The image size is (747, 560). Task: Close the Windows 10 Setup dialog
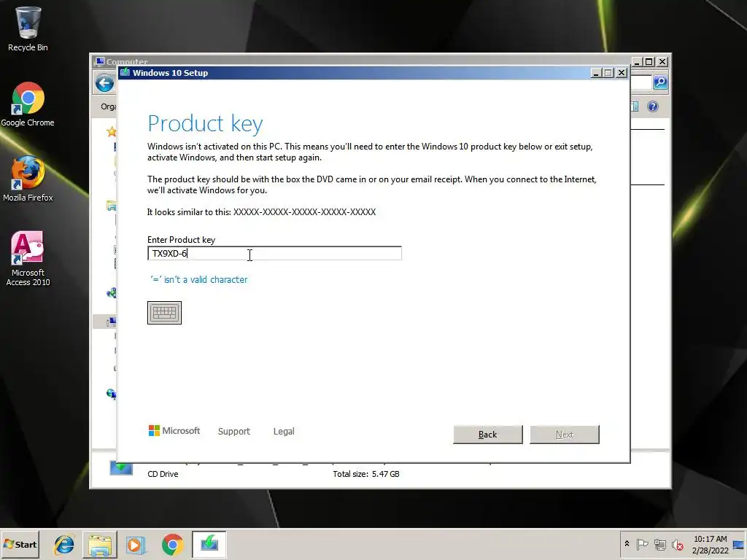pos(622,73)
